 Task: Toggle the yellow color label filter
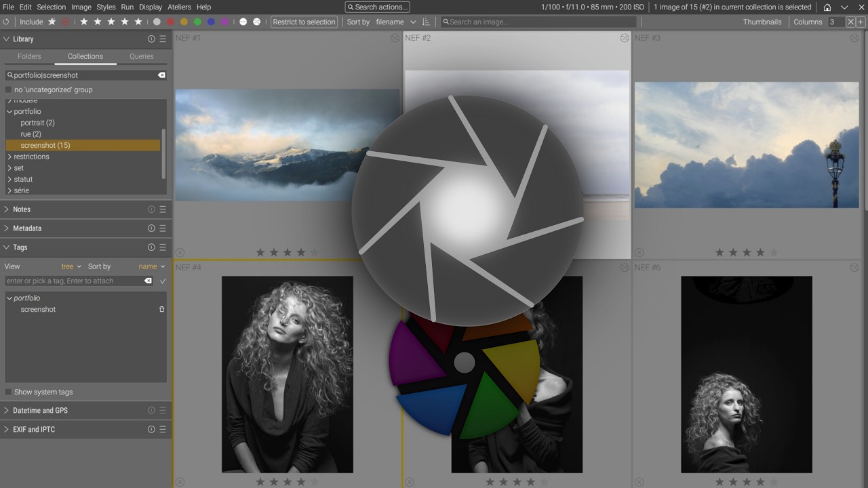(x=184, y=22)
